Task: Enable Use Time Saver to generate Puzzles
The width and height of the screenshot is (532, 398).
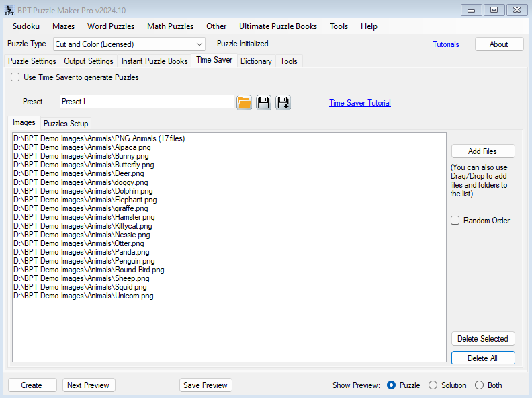Action: 15,77
